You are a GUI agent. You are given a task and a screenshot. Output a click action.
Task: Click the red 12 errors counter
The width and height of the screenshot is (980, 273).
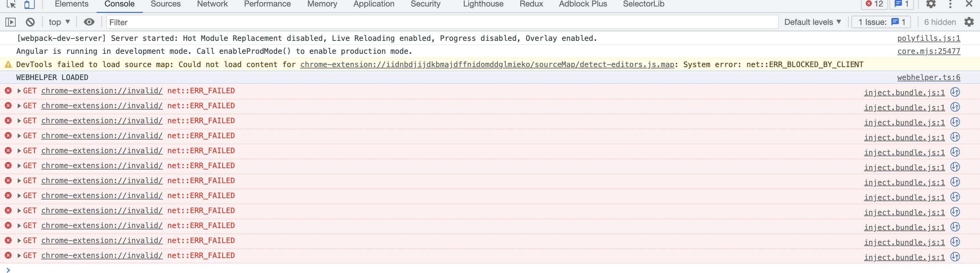pyautogui.click(x=874, y=4)
